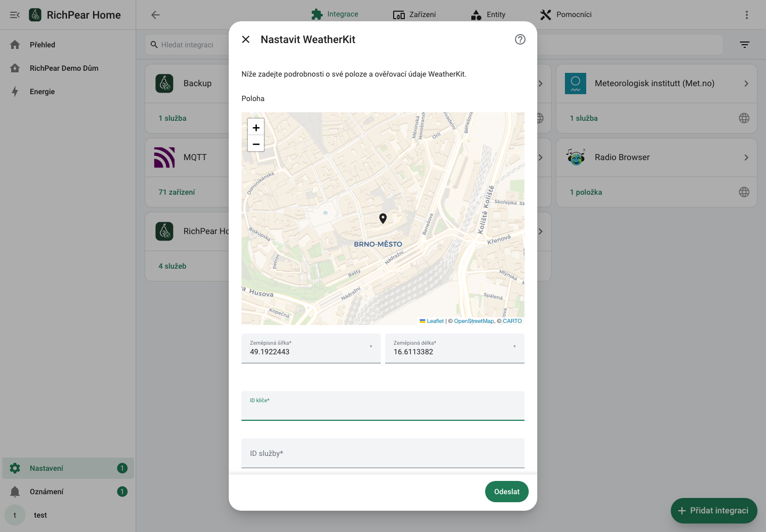Screen dimensions: 766x532
Task: Open Nastavení in the sidebar
Action: (68, 468)
